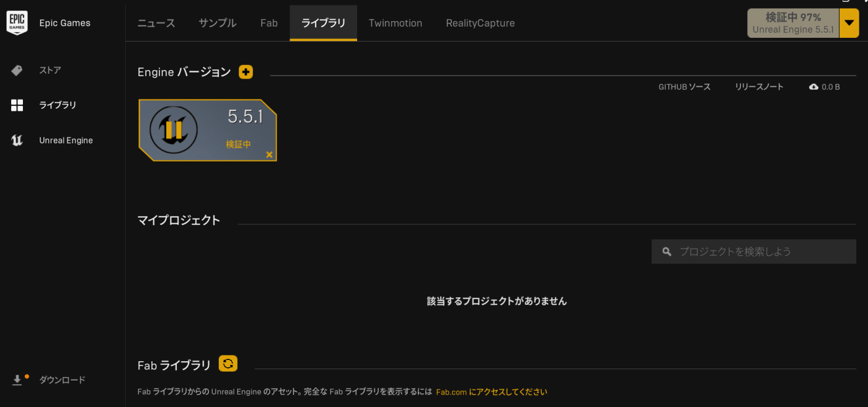Pause verification on the 5.5.1 engine

click(174, 130)
